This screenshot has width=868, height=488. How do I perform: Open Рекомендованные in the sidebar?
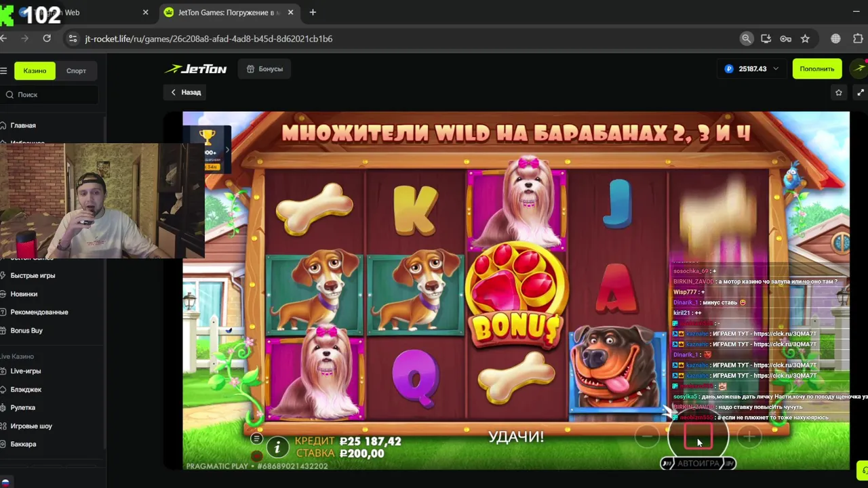pyautogui.click(x=39, y=312)
